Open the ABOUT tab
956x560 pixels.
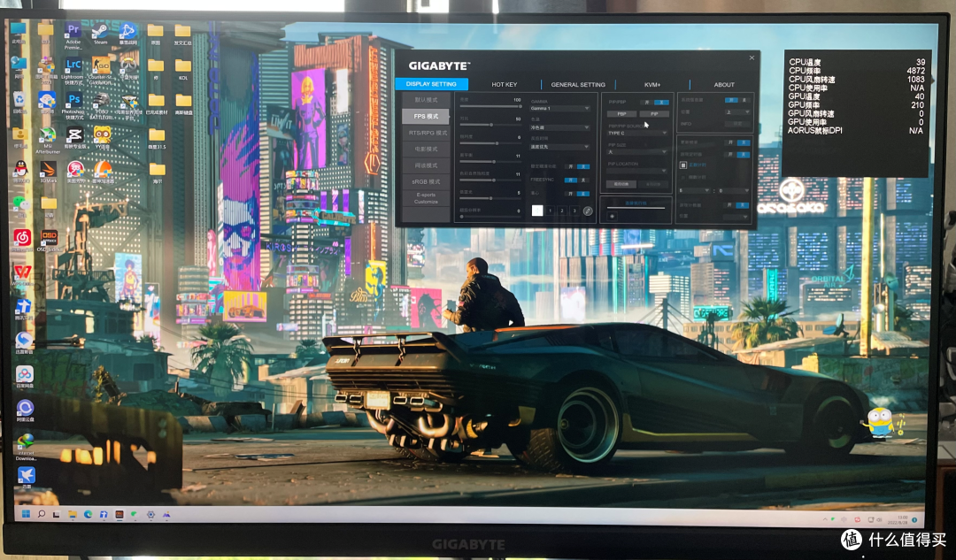[724, 85]
